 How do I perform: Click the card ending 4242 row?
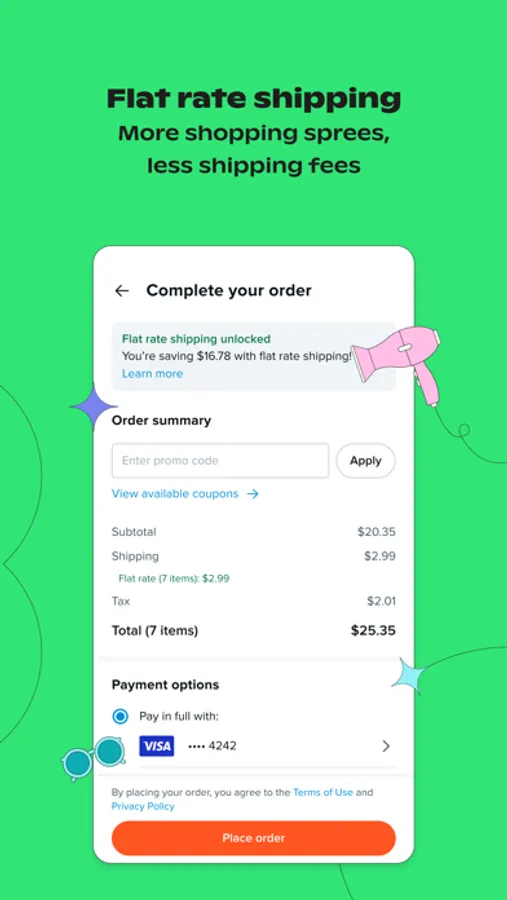pyautogui.click(x=254, y=746)
